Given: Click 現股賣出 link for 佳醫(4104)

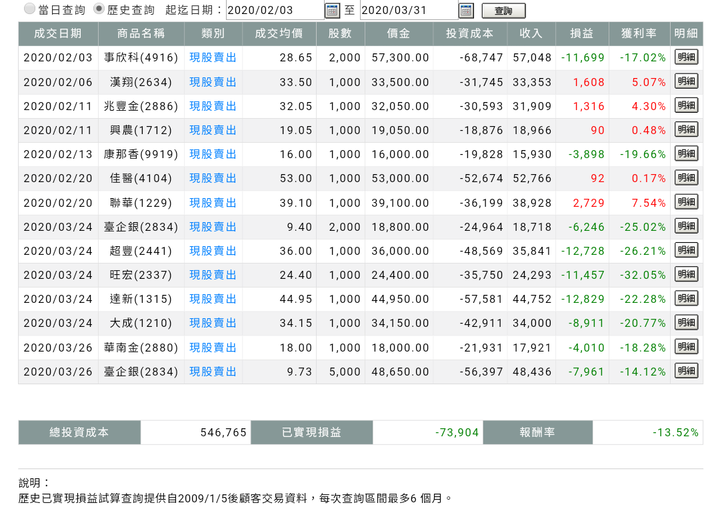Looking at the screenshot, I should coord(213,178).
